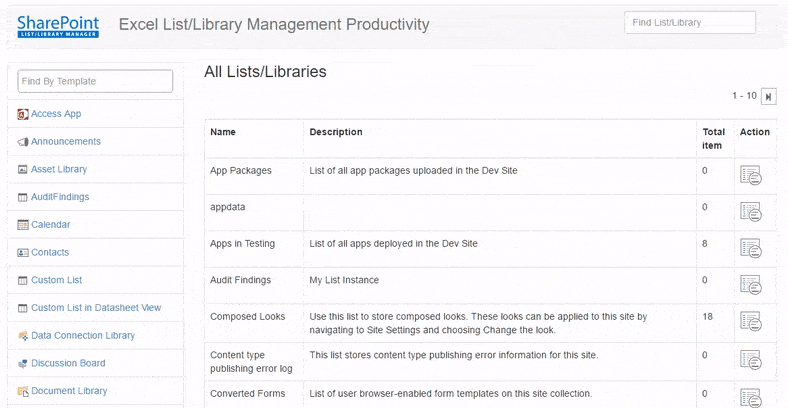Select the Apps in Testing list name
This screenshot has height=408, width=788.
coord(242,244)
